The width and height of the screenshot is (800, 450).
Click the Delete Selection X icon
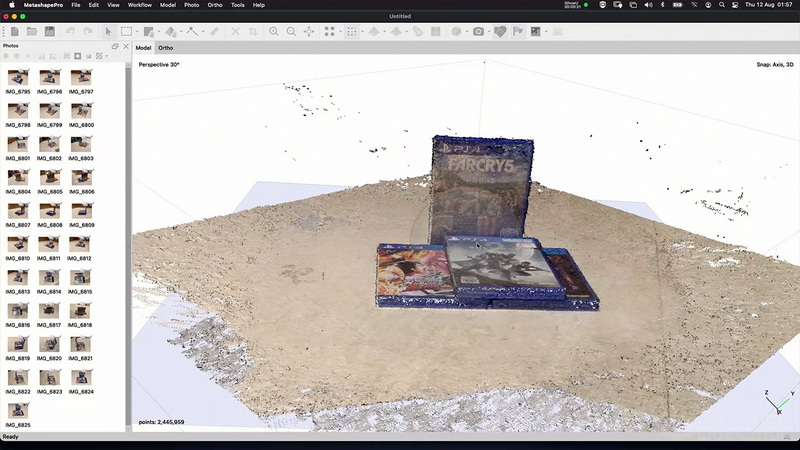(235, 32)
